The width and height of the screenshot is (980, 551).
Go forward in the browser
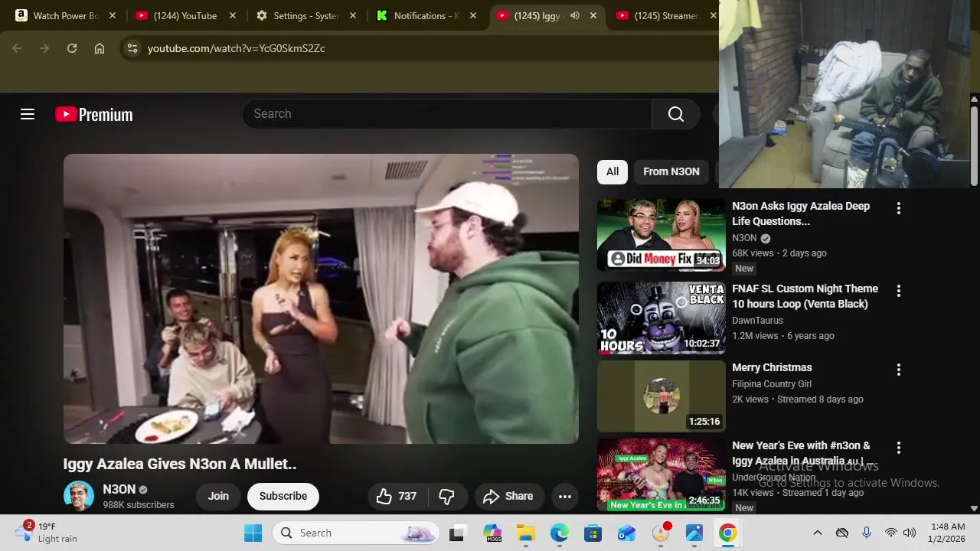(44, 48)
